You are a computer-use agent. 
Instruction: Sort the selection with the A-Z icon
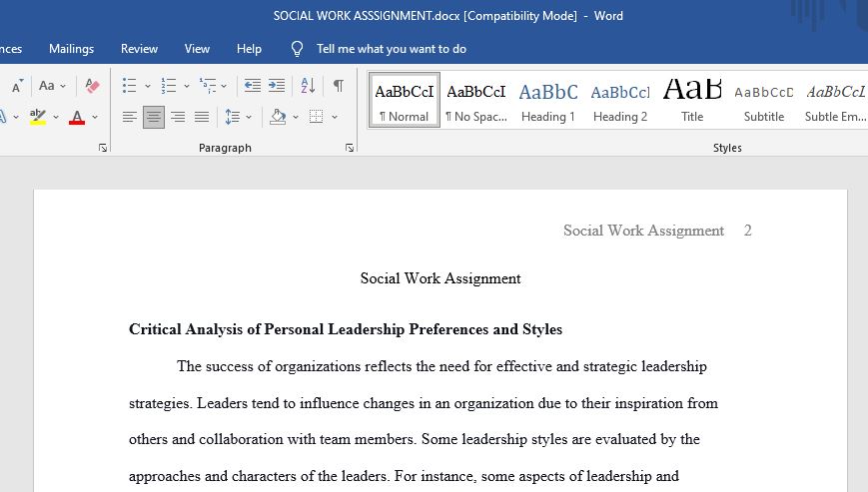(308, 86)
